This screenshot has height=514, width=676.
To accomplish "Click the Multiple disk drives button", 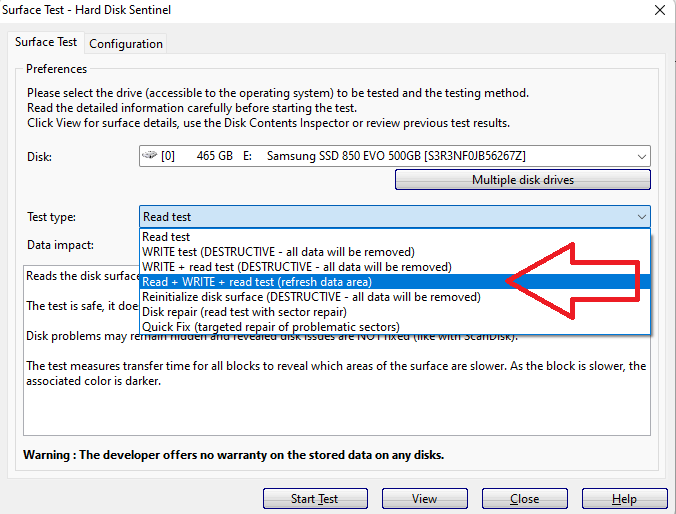I will click(523, 180).
